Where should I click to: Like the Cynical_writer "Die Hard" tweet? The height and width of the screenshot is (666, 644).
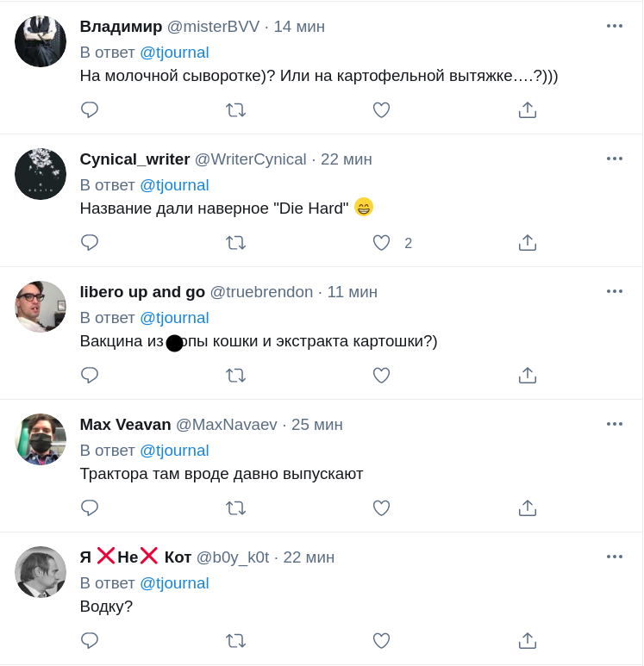381,243
